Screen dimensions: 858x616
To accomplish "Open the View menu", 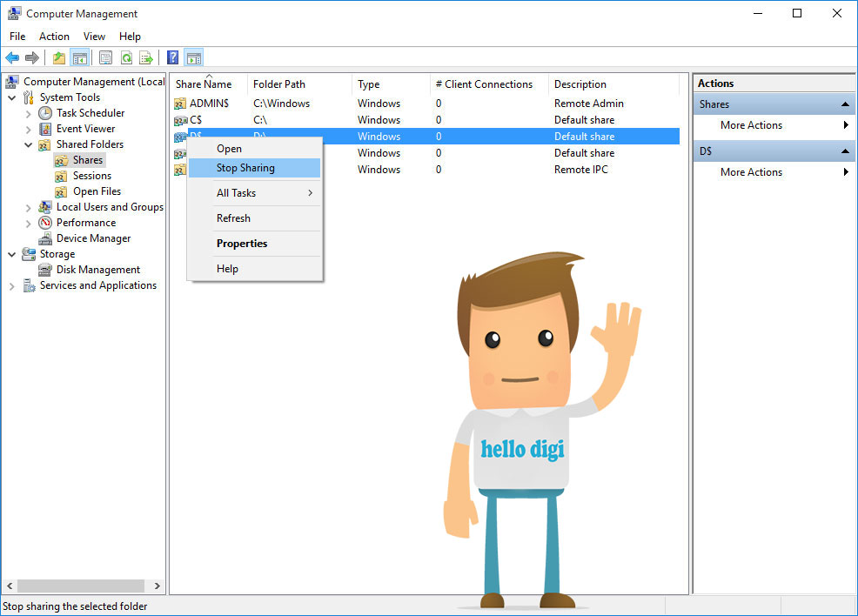I will click(94, 36).
